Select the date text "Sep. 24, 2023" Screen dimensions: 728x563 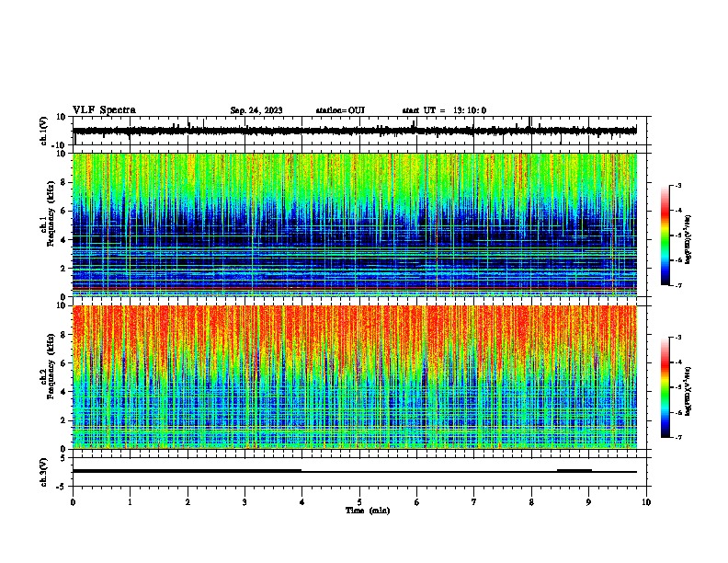pyautogui.click(x=256, y=110)
